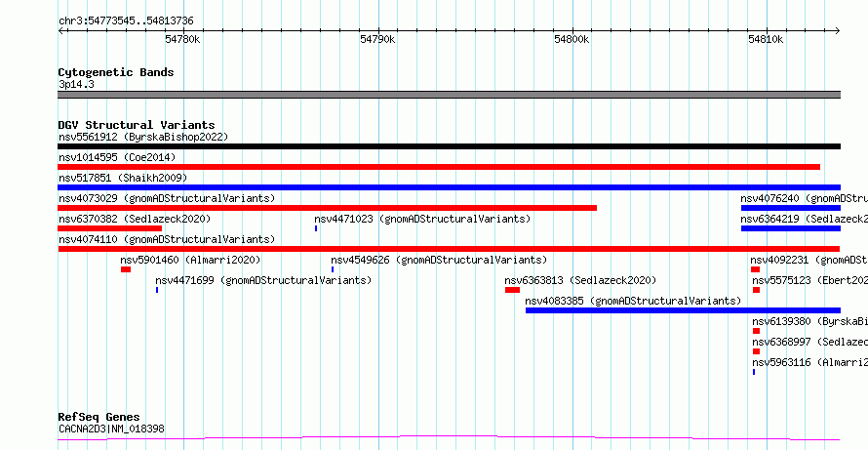Open the nsv6364219 variant label
The width and height of the screenshot is (868, 450).
tap(805, 219)
